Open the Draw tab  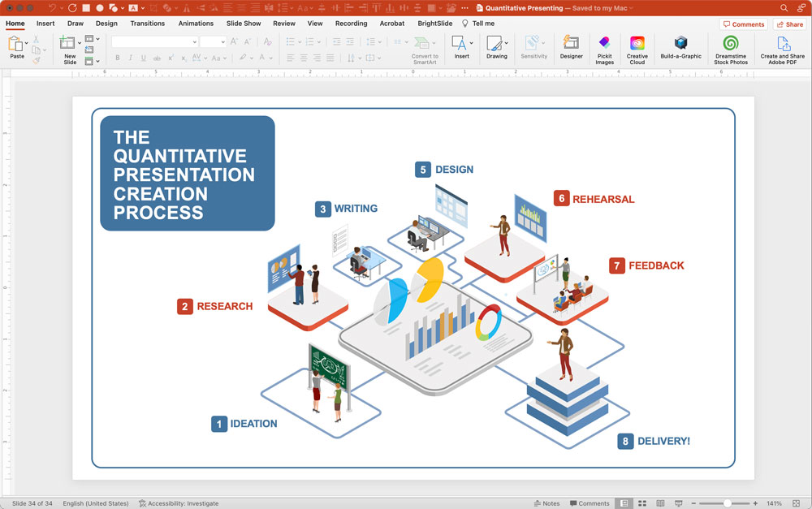pos(75,24)
